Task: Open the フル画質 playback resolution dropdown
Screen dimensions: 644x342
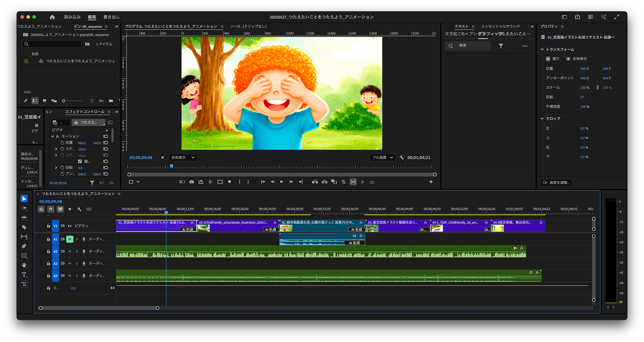Action: 382,158
